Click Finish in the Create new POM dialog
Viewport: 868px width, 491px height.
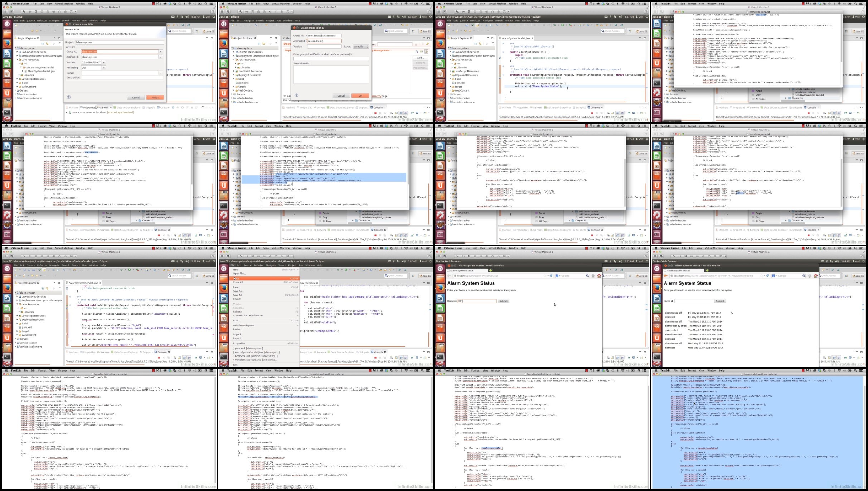click(x=155, y=97)
